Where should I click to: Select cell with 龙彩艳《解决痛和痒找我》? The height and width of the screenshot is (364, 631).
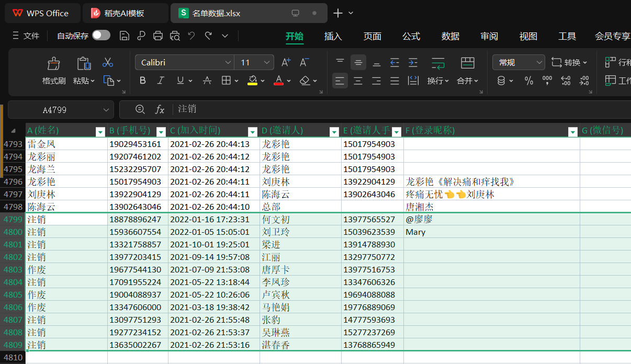click(x=491, y=181)
